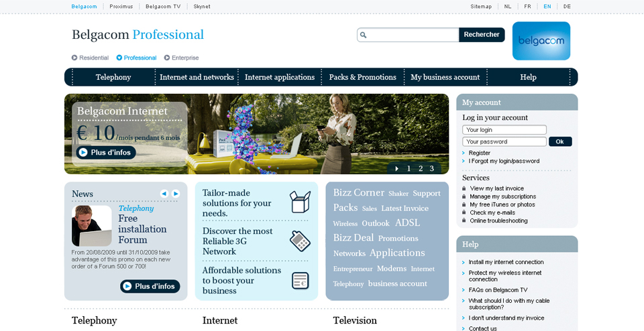Click the play arrow in the banner slide controls
This screenshot has width=644, height=331.
point(396,169)
